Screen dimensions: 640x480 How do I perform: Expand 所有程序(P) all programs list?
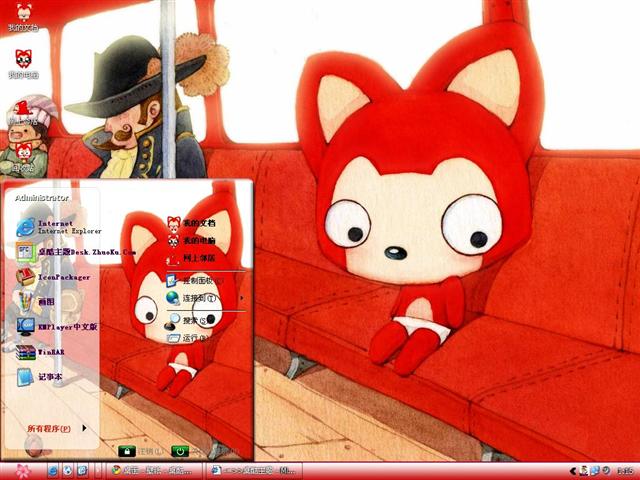pyautogui.click(x=57, y=428)
